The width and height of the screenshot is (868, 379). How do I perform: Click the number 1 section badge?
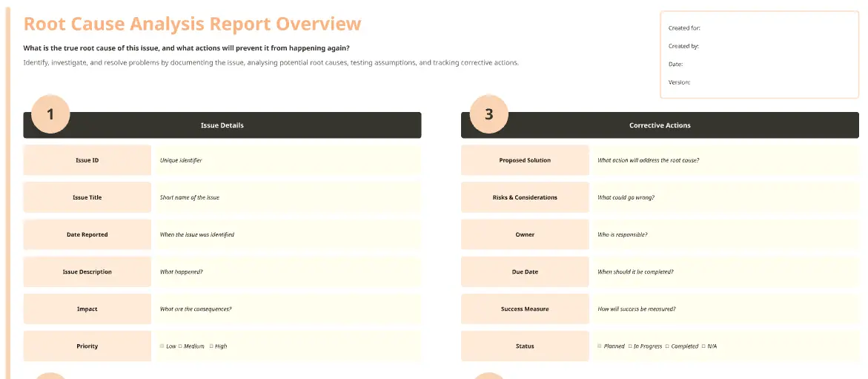(x=50, y=114)
